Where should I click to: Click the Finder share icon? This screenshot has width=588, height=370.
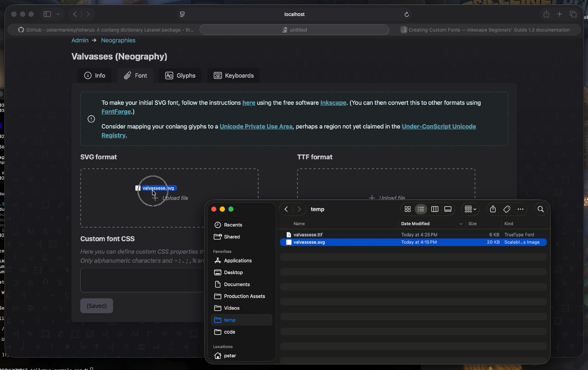[493, 209]
